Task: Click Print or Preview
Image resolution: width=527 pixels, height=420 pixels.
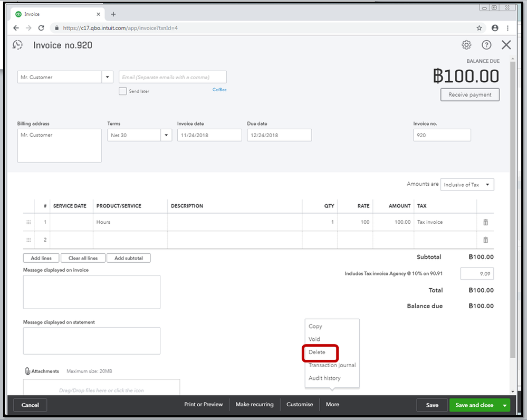Action: [x=203, y=405]
